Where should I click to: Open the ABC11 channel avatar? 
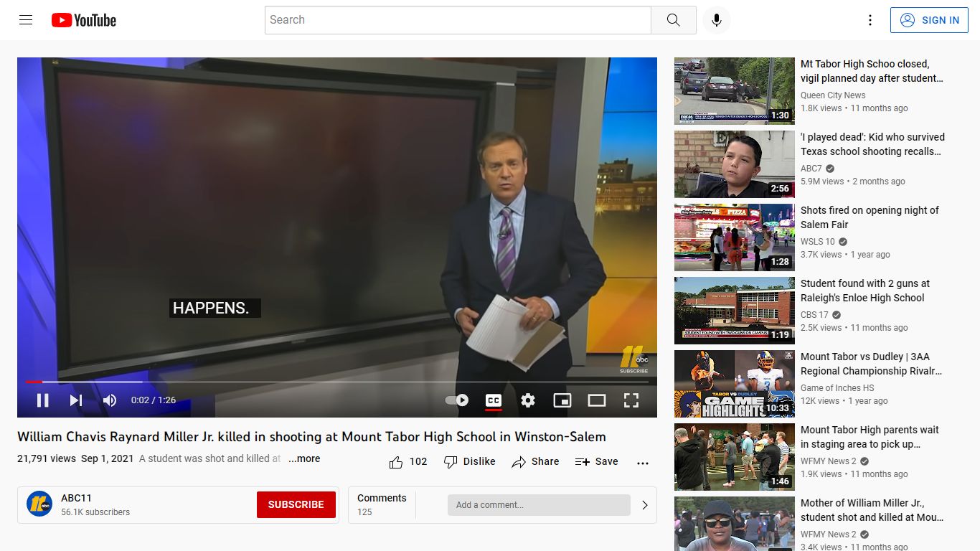(x=39, y=504)
